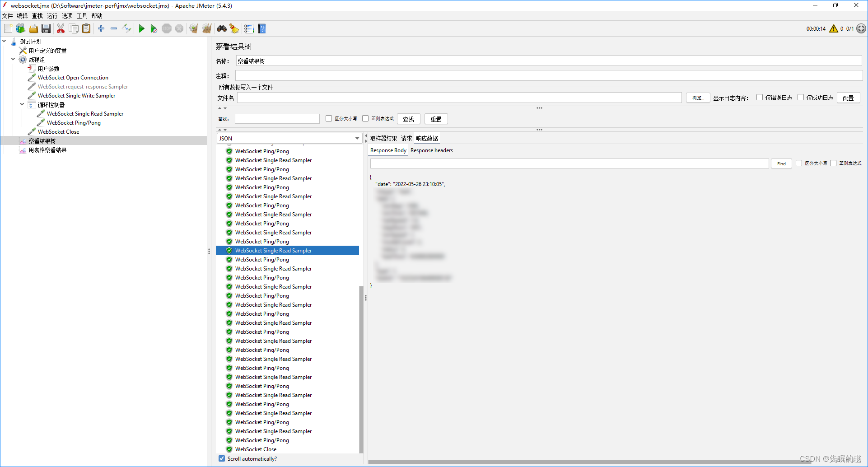868x467 pixels.
Task: Select disabled WebSocket request-response Sampler
Action: tap(83, 87)
